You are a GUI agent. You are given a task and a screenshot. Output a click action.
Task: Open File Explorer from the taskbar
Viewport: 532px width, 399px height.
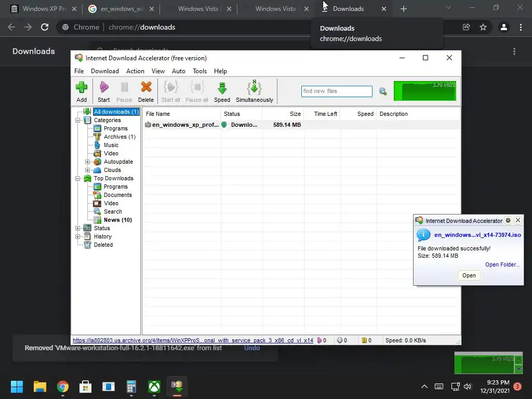point(39,387)
